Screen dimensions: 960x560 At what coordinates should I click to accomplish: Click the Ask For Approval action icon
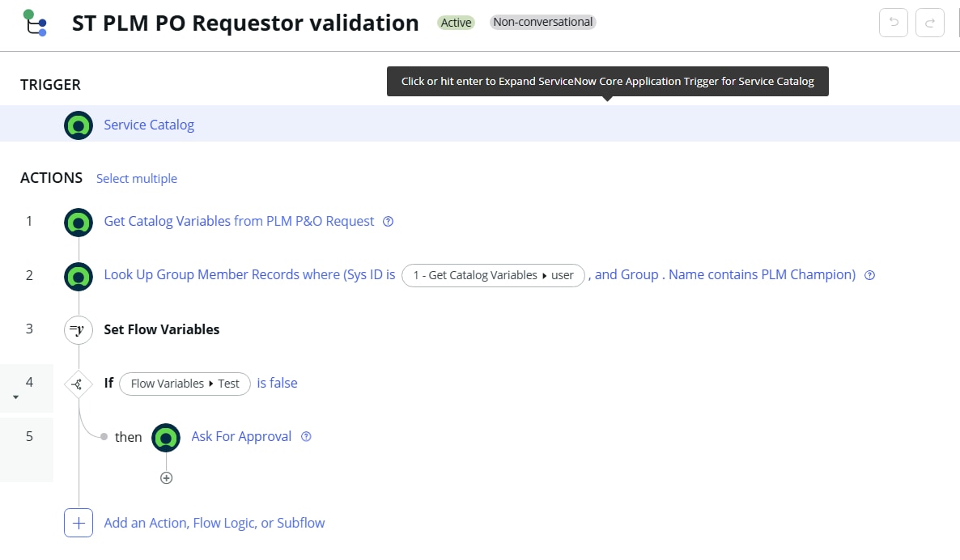[166, 437]
